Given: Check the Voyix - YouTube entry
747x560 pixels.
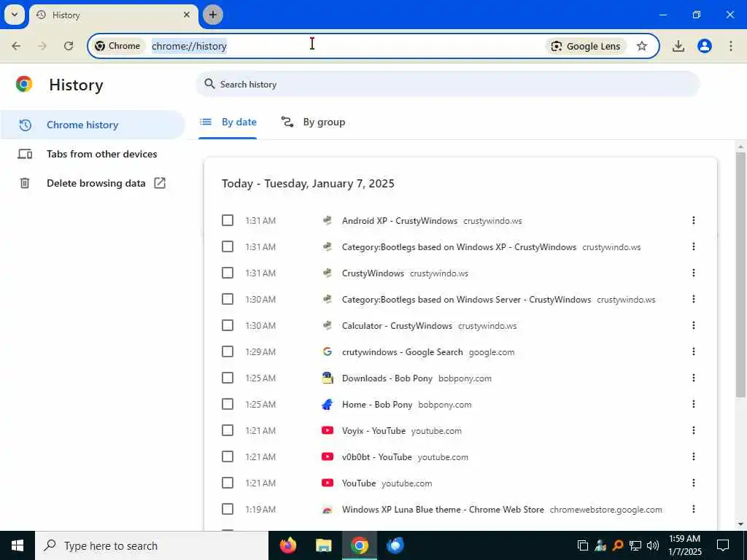Looking at the screenshot, I should click(228, 430).
